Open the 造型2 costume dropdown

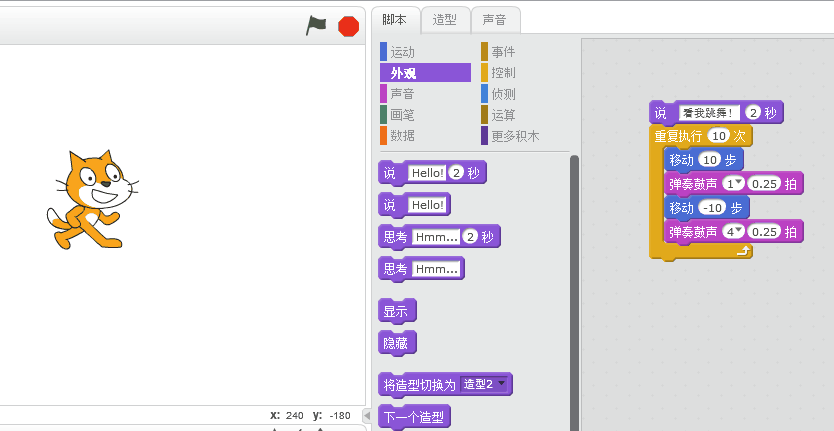coord(483,384)
